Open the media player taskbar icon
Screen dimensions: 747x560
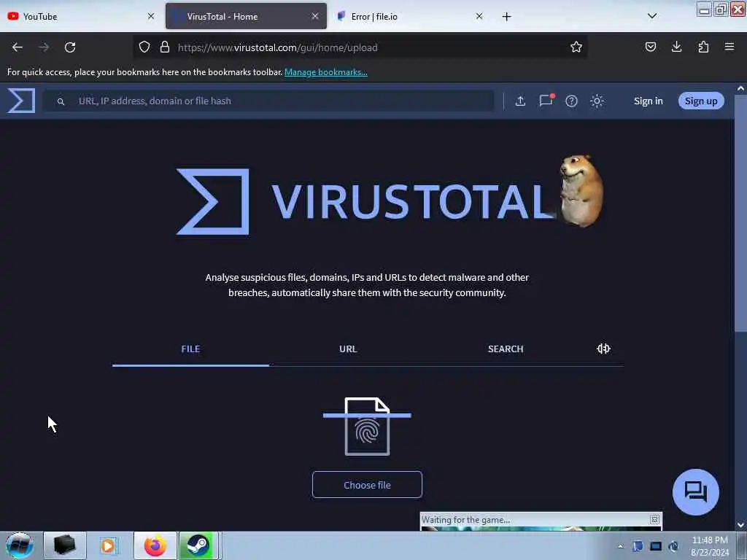108,545
